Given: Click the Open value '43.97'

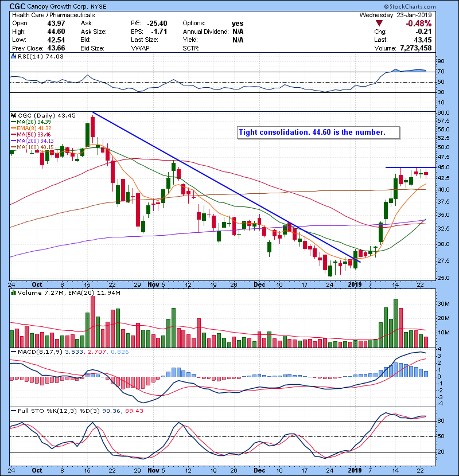Looking at the screenshot, I should [56, 23].
